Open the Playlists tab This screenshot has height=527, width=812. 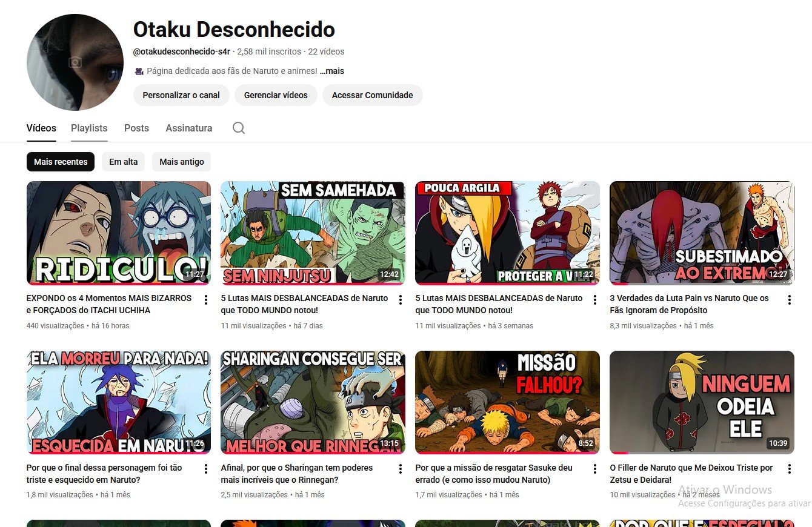pos(89,128)
